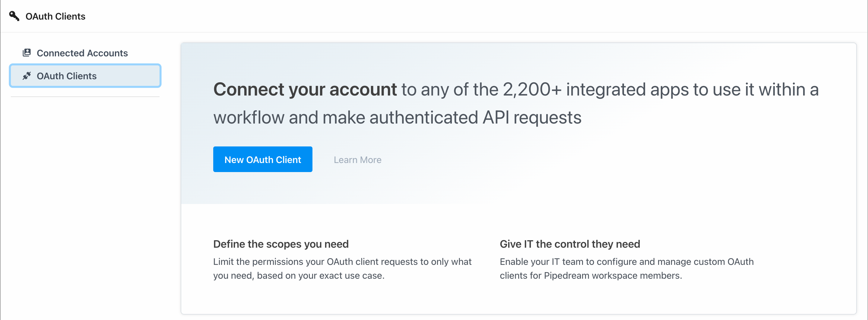The height and width of the screenshot is (320, 868).
Task: Select the OAuth Clients sidebar label
Action: pyautogui.click(x=66, y=76)
